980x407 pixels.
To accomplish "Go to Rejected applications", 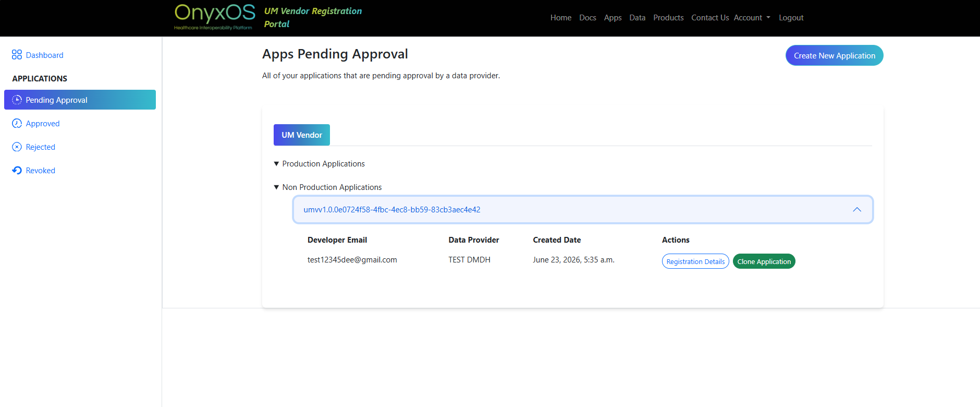I will pyautogui.click(x=41, y=147).
